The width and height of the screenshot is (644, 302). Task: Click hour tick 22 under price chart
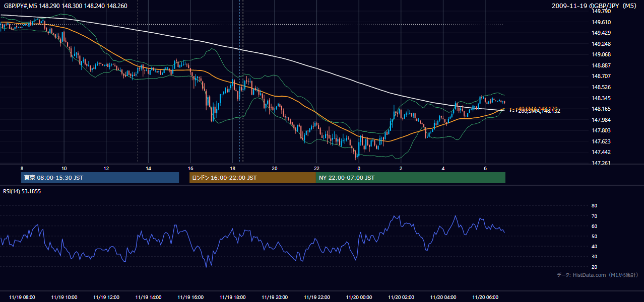(x=316, y=168)
